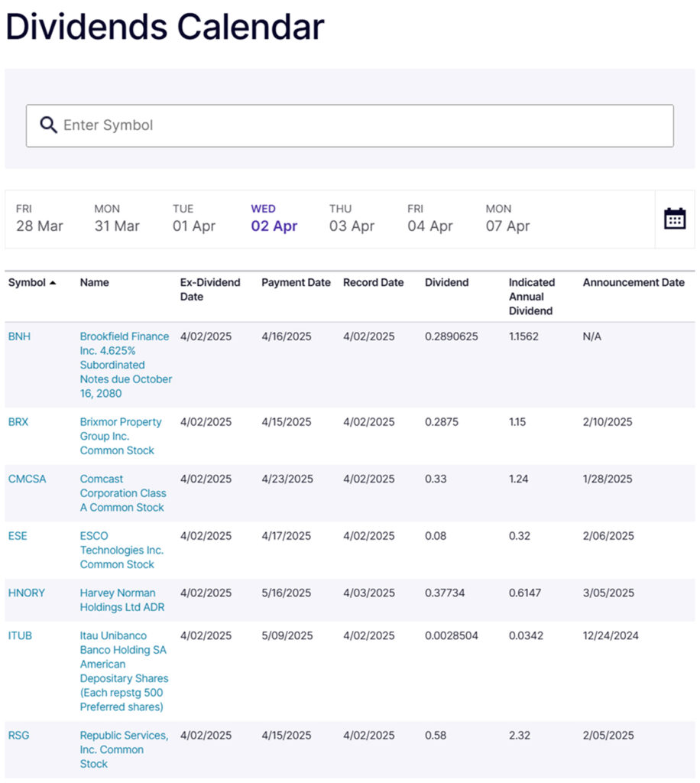
Task: Click the CMCSA ticker symbol
Action: click(27, 479)
